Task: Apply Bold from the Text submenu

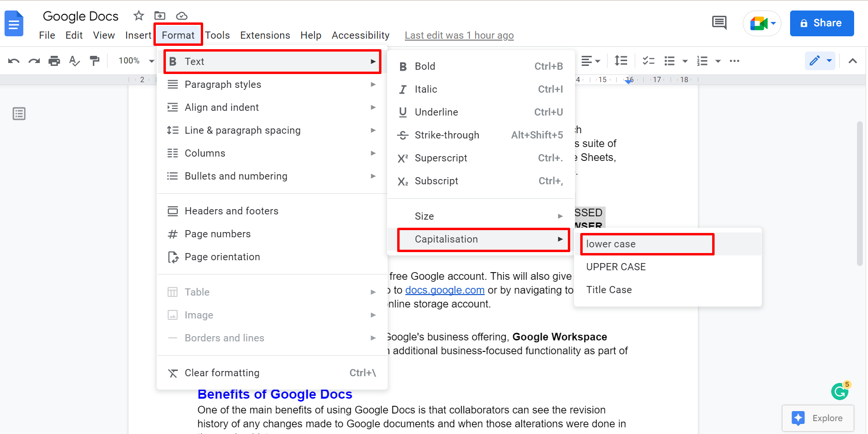Action: (481, 66)
